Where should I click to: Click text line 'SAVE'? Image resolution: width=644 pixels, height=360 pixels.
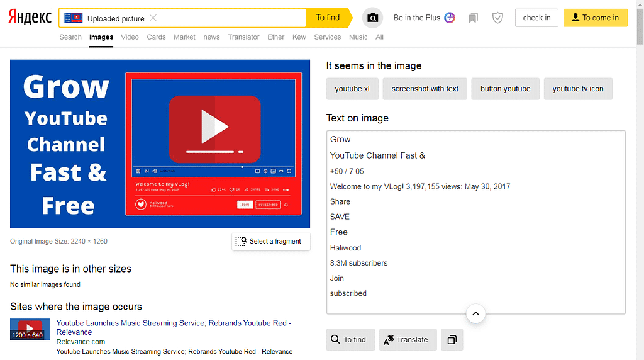point(340,217)
